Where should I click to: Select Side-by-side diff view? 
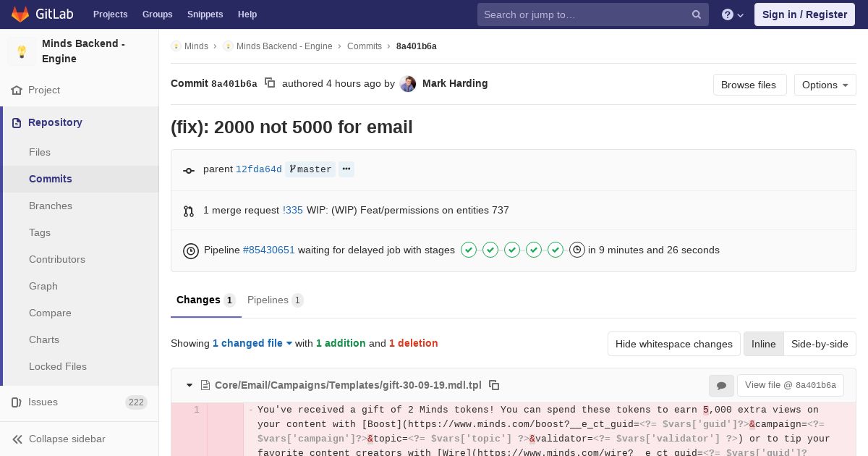coord(820,344)
